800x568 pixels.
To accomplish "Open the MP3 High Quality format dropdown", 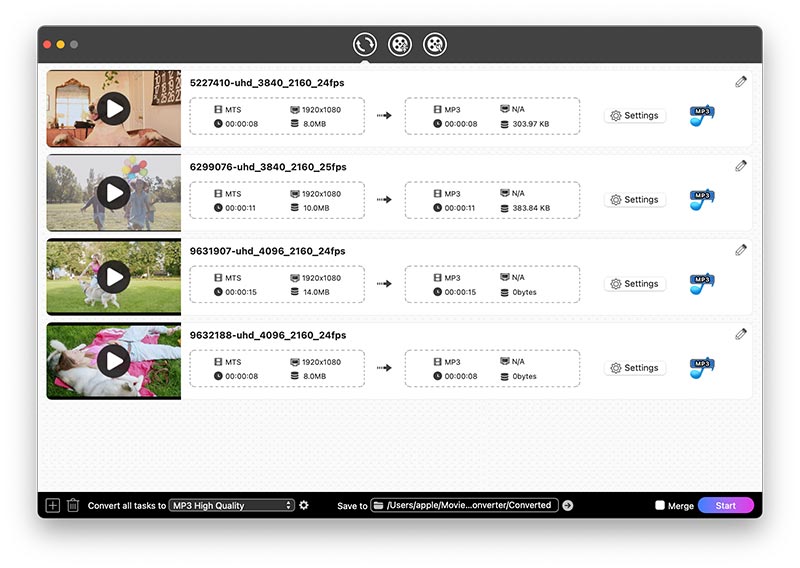I will 232,505.
